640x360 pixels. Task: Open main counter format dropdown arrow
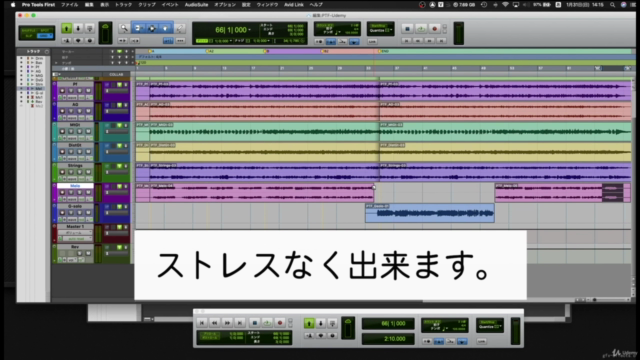tap(249, 30)
